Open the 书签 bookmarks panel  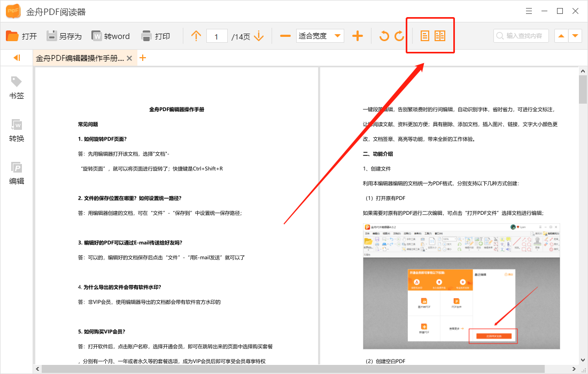[x=17, y=88]
